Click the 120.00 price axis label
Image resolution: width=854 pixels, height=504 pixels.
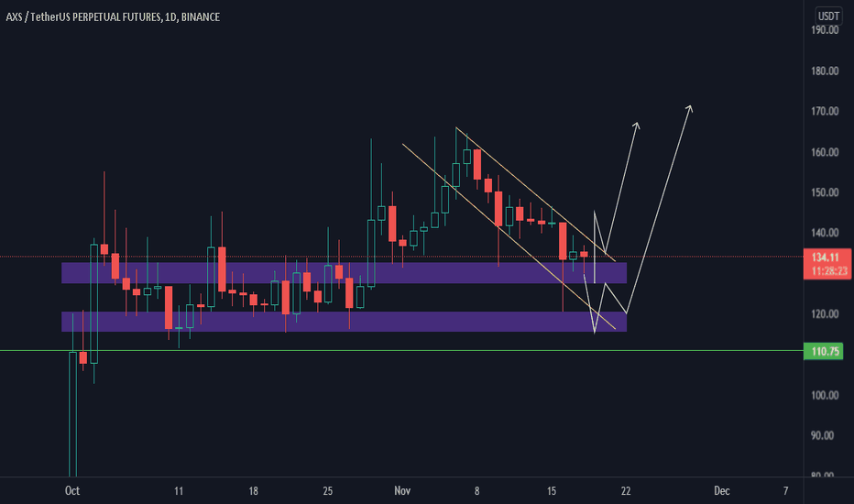(825, 313)
